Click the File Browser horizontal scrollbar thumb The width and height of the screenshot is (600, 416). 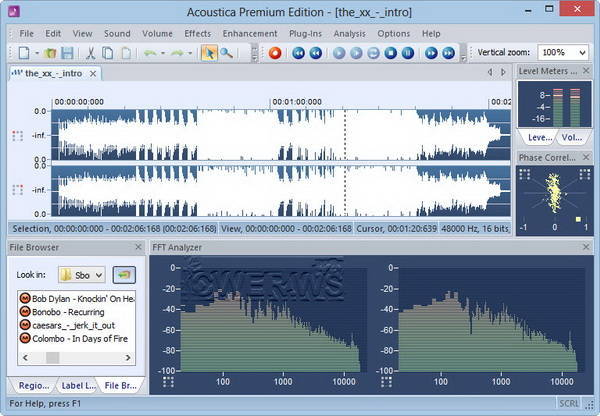51,357
